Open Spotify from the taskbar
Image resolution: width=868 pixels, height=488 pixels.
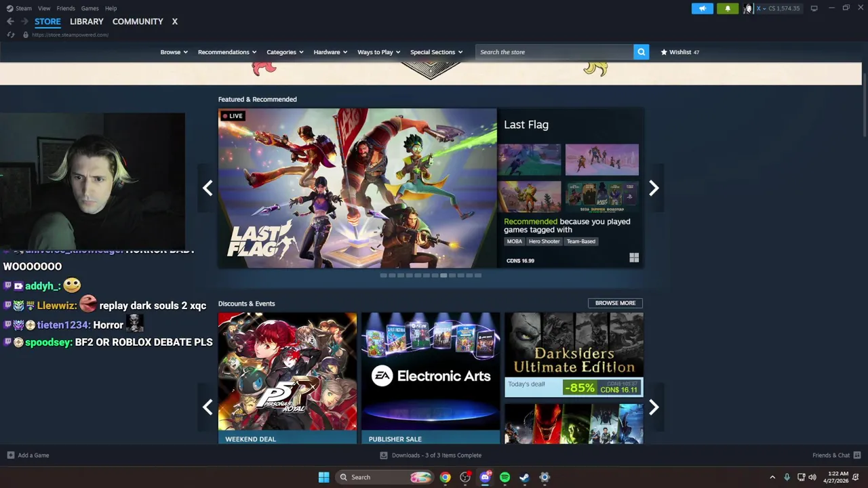(x=505, y=477)
